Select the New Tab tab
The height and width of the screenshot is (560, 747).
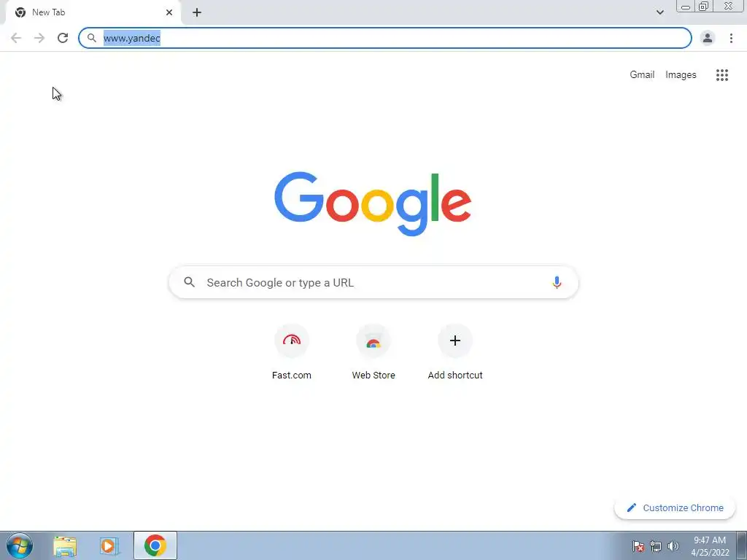[x=93, y=12]
